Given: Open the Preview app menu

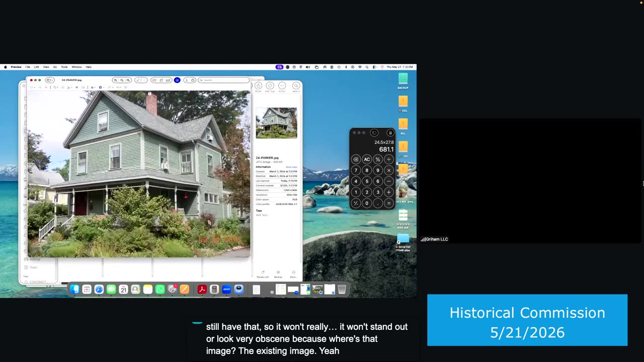Looking at the screenshot, I should pos(16,67).
